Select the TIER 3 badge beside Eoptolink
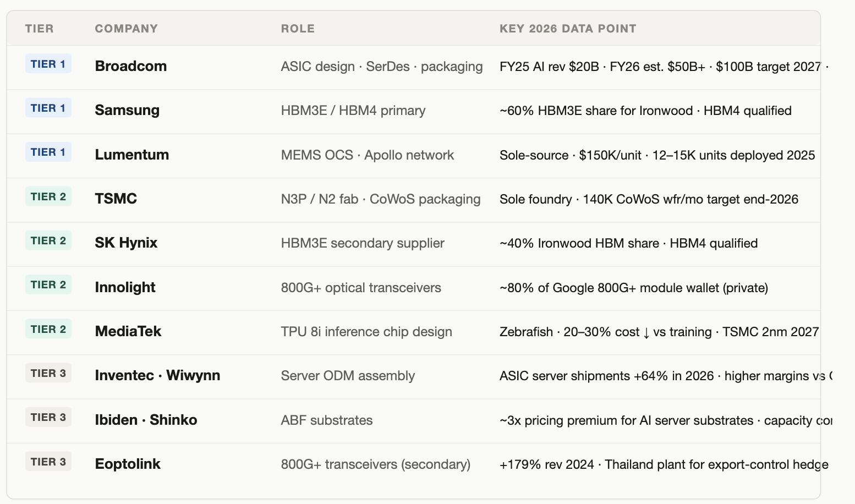The width and height of the screenshot is (855, 504). coord(48,462)
